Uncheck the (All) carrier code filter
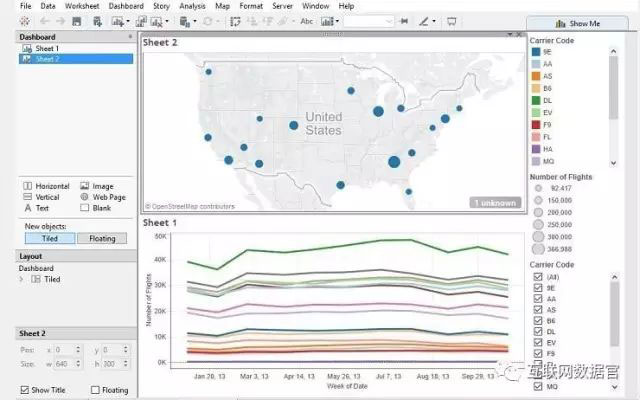 point(538,275)
